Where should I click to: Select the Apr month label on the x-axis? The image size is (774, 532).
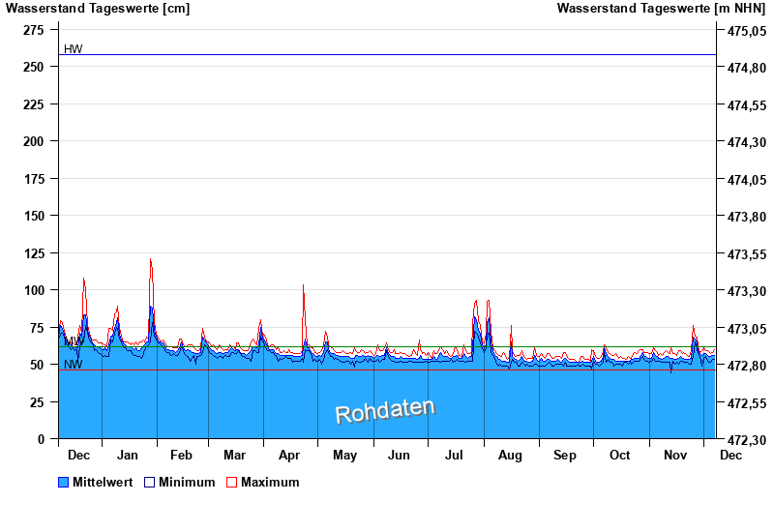click(289, 455)
